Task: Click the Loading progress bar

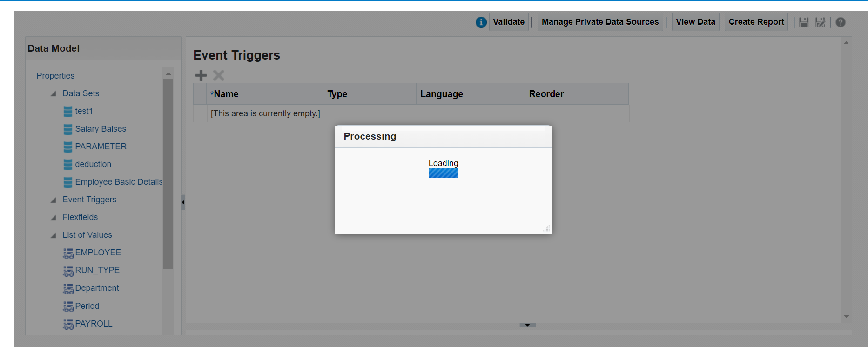Action: tap(444, 173)
